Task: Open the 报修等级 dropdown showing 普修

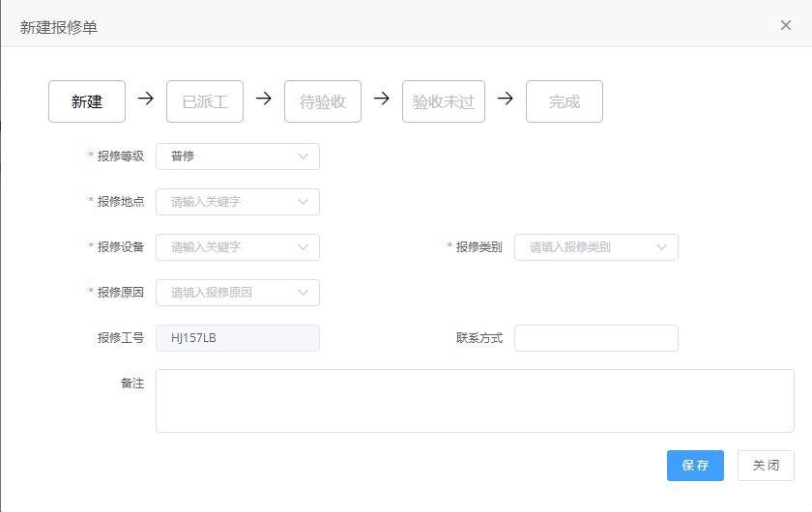Action: [238, 156]
